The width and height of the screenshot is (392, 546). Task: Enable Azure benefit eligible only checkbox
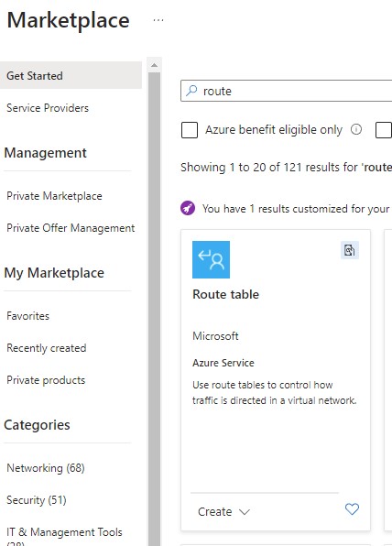[x=190, y=130]
